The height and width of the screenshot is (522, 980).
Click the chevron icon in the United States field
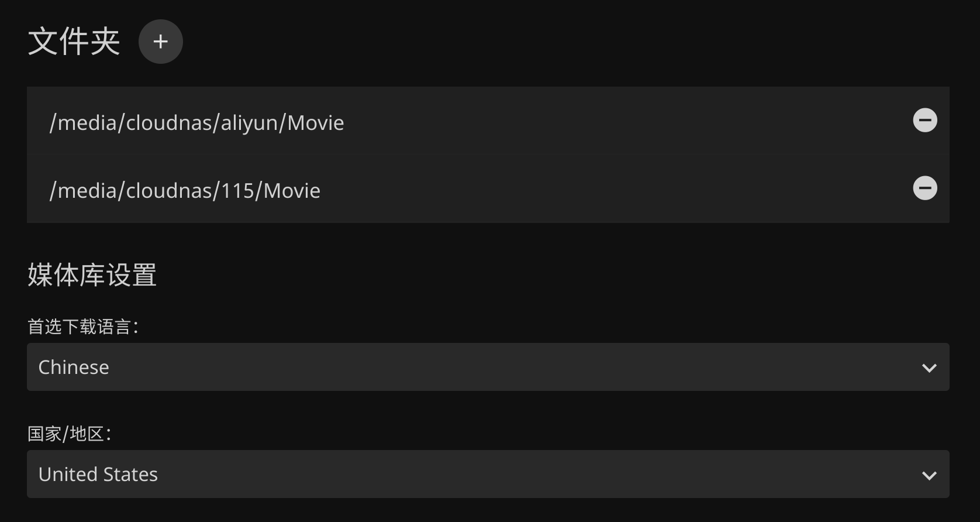pyautogui.click(x=929, y=475)
